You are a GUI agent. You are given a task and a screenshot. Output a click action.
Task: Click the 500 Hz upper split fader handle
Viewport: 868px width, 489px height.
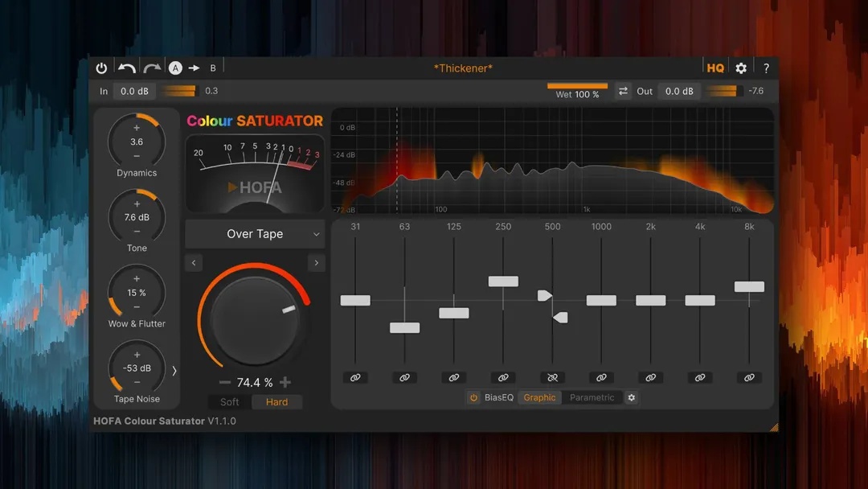pyautogui.click(x=545, y=296)
